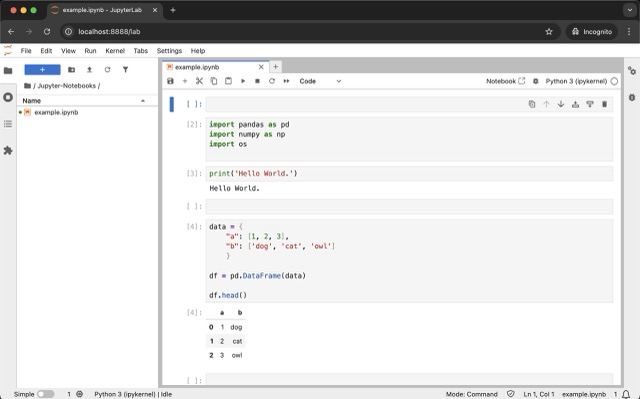This screenshot has width=640, height=399.
Task: Save the notebook with the save icon
Action: (x=170, y=81)
